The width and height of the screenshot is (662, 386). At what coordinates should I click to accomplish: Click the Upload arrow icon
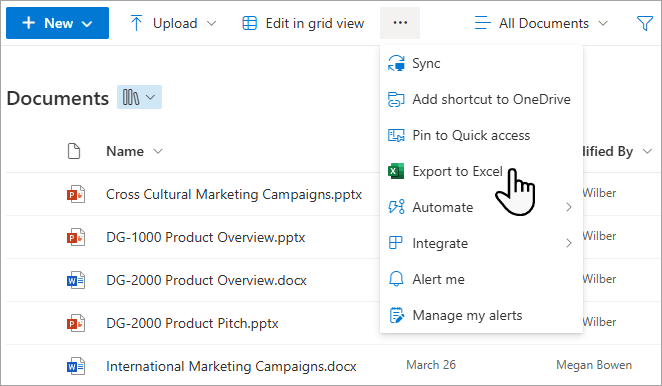tap(136, 23)
